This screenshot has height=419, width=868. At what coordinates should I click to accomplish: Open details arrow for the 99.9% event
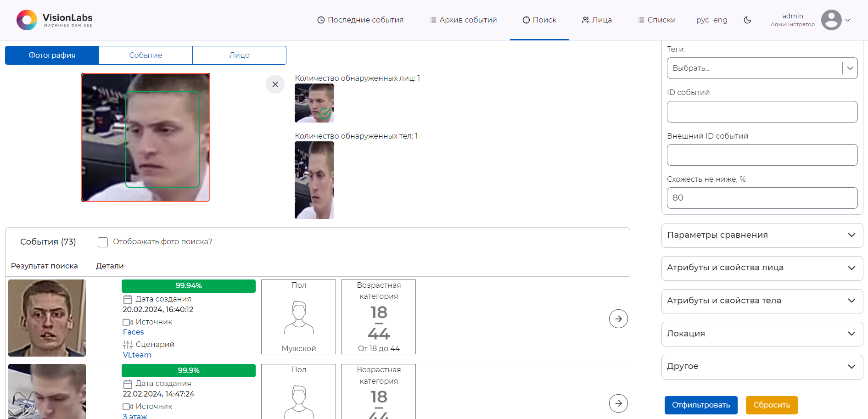[618, 403]
